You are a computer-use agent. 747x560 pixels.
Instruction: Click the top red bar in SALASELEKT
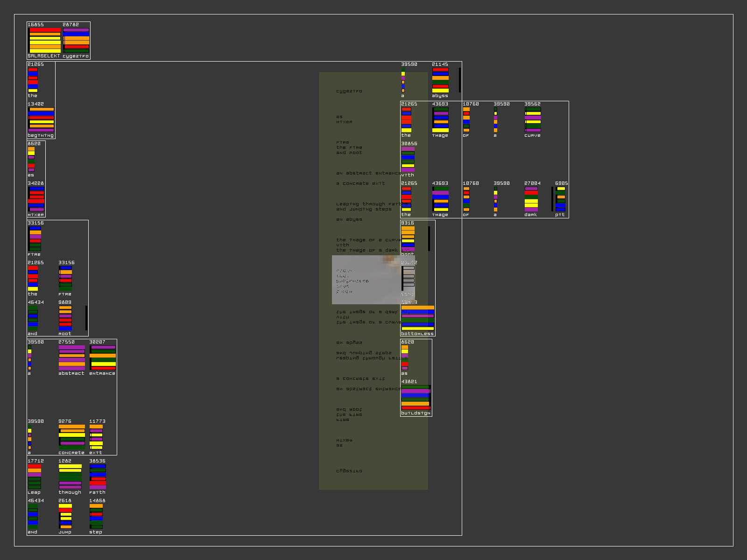coord(45,30)
